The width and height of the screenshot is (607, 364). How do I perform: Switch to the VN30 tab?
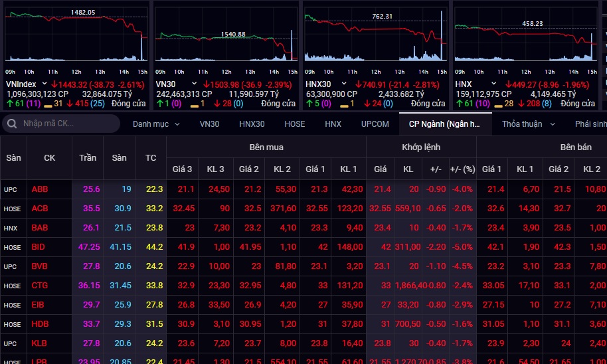point(209,124)
